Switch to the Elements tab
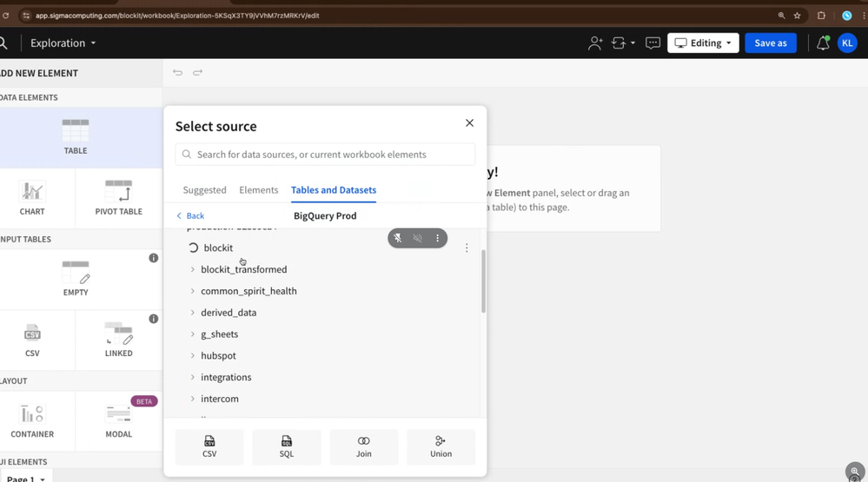868x482 pixels. [x=259, y=190]
